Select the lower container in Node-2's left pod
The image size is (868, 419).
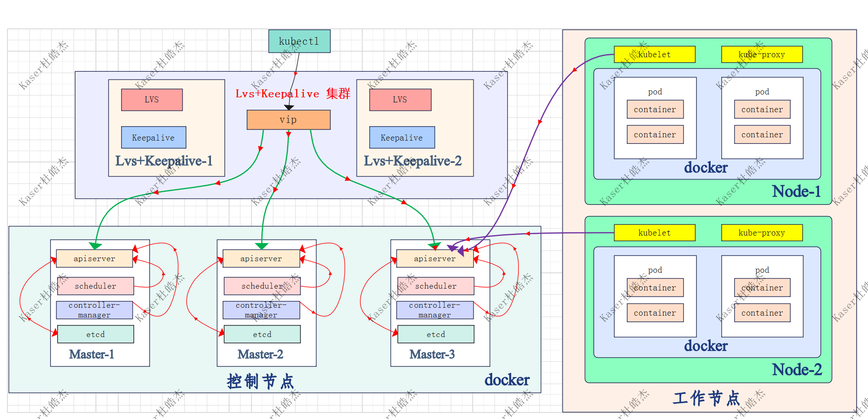[x=655, y=313]
